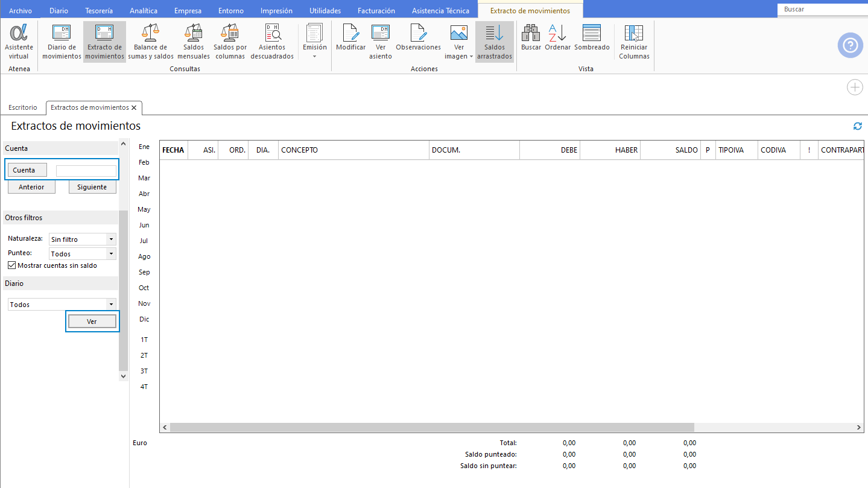Select Extracto de movimientos ribbon icon

(x=104, y=42)
